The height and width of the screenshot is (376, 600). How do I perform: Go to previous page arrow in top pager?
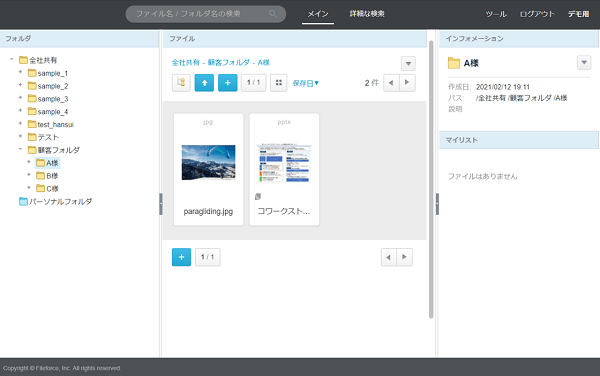(x=391, y=83)
